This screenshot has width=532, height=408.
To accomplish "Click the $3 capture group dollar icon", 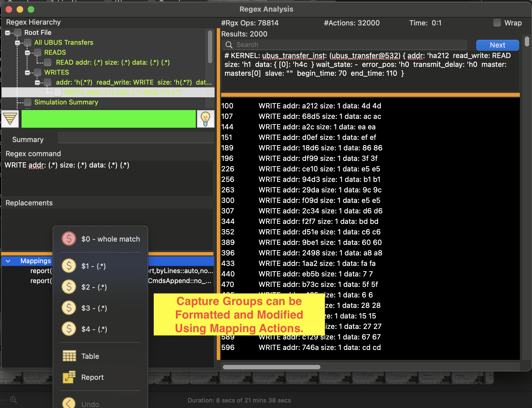I will click(69, 308).
